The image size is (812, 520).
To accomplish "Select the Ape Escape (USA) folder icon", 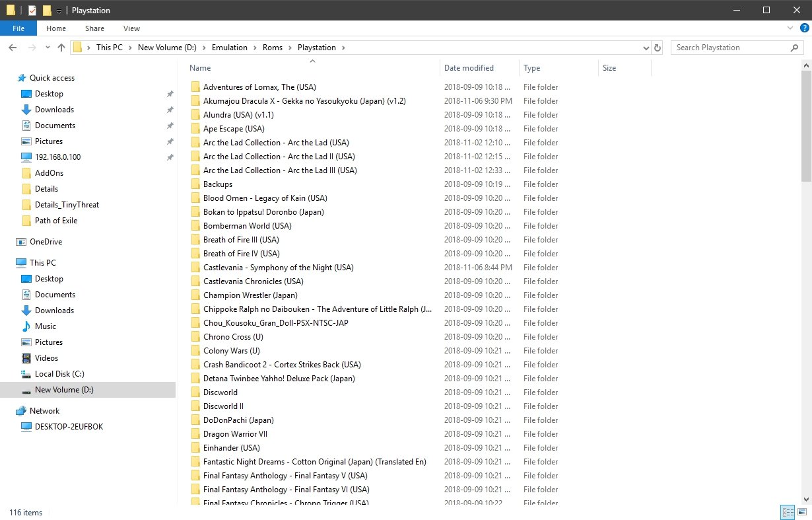I will pyautogui.click(x=195, y=129).
